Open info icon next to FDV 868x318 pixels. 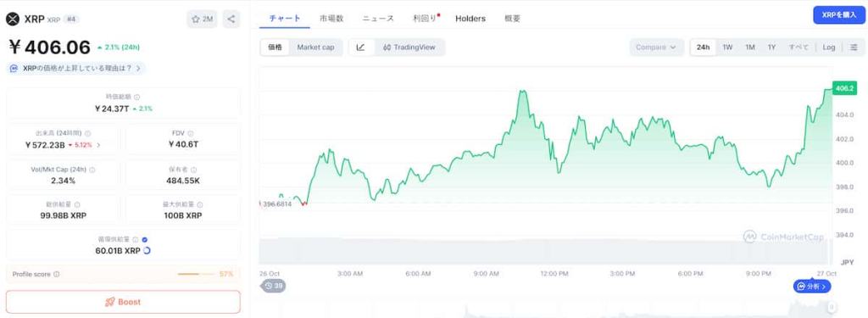tap(191, 133)
